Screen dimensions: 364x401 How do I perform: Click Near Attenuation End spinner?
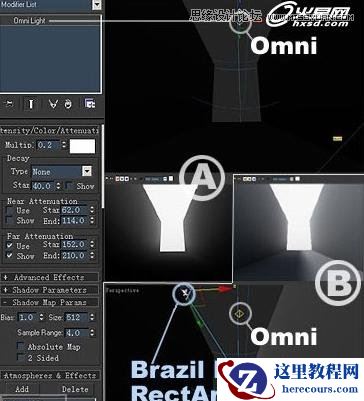pyautogui.click(x=92, y=220)
